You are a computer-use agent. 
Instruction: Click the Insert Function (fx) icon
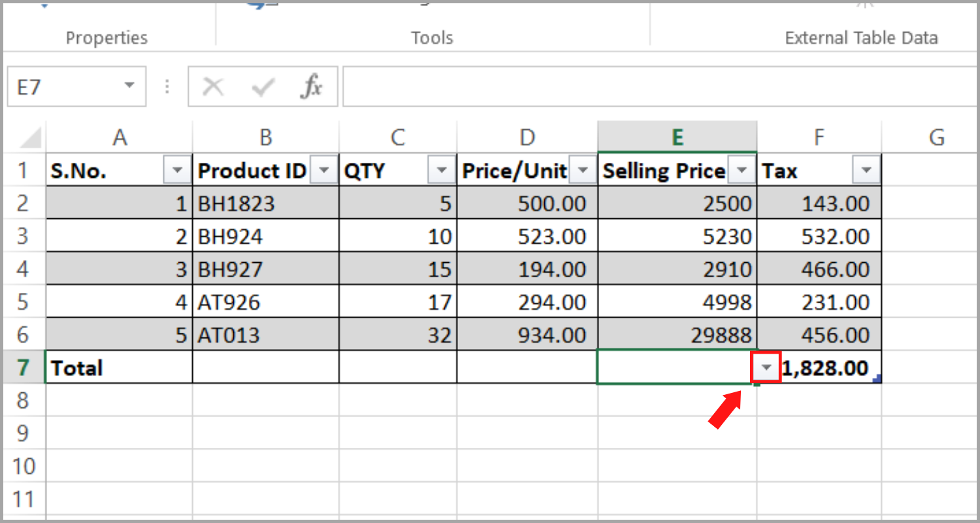coord(312,86)
